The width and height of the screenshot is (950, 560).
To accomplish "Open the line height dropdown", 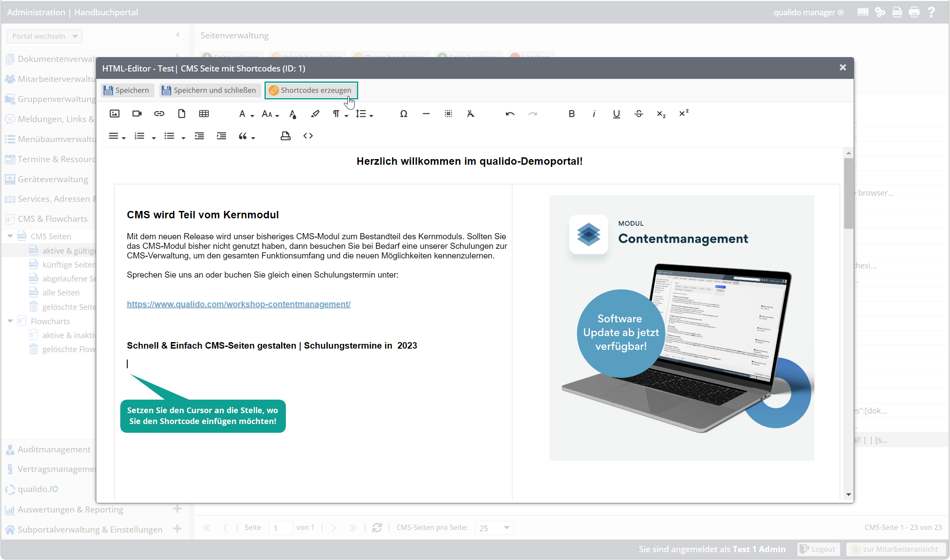I will click(x=364, y=114).
